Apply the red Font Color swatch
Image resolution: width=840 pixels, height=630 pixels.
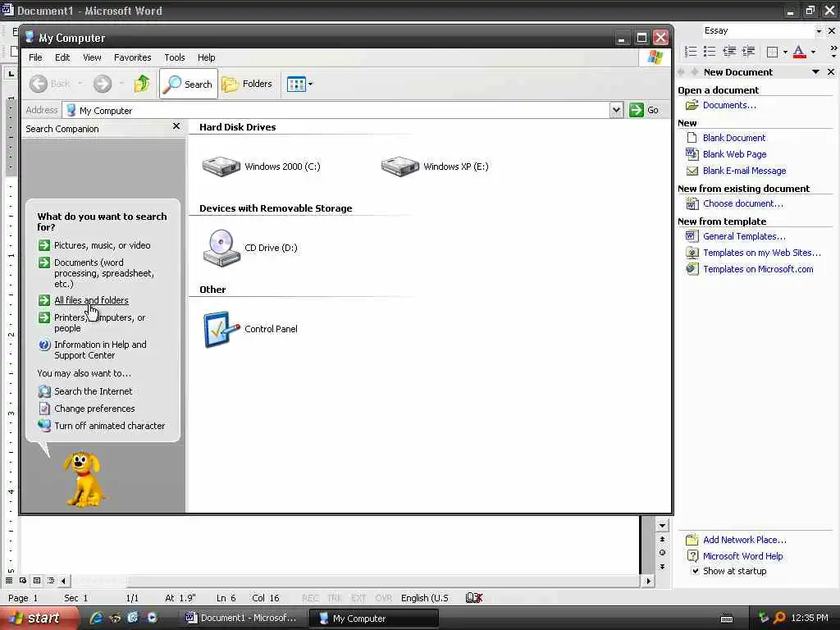click(799, 52)
